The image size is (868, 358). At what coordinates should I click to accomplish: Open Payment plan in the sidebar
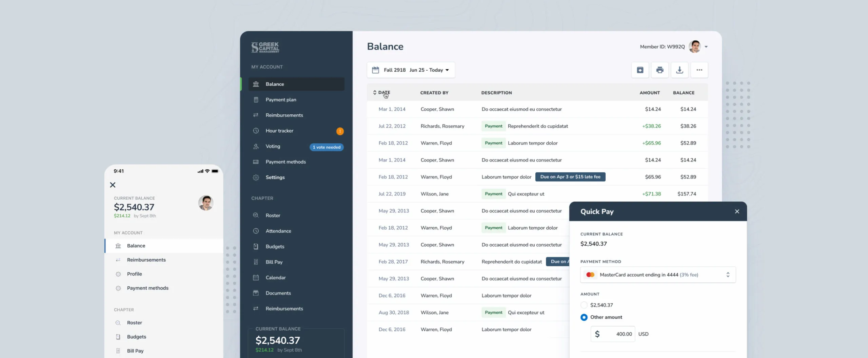pyautogui.click(x=281, y=100)
